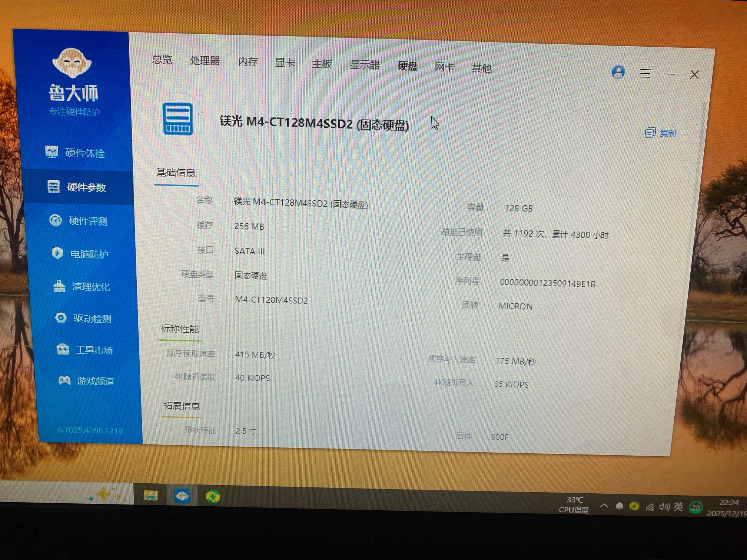Click the 复制 copy button
This screenshot has height=560, width=747.
[x=661, y=133]
